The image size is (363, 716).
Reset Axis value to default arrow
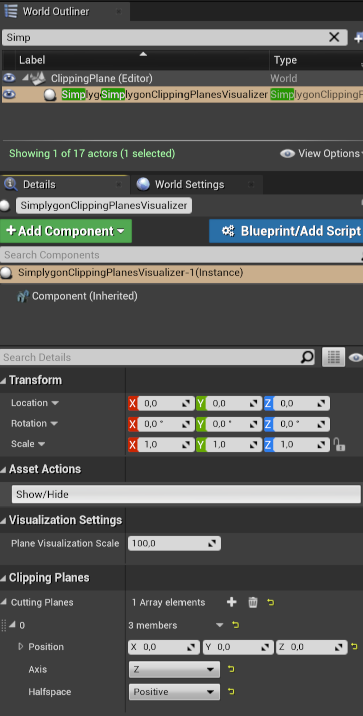click(x=231, y=669)
